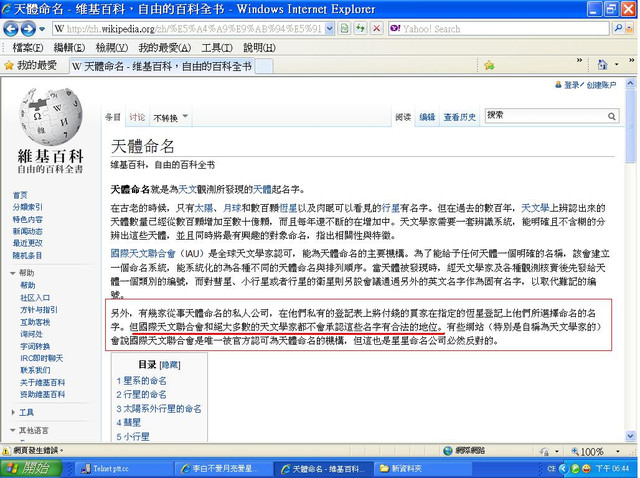Click inside the Wikipedia 搜索 field
The image size is (640, 478).
pyautogui.click(x=545, y=116)
